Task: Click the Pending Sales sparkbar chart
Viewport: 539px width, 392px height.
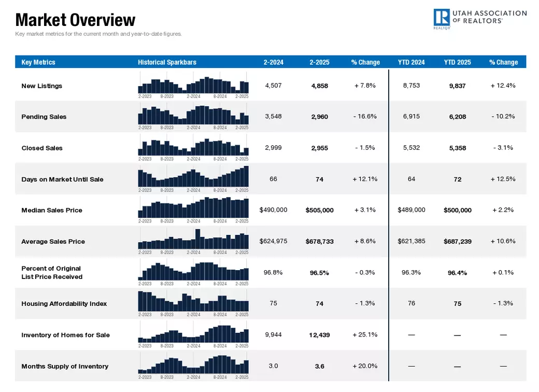Action: (193, 116)
